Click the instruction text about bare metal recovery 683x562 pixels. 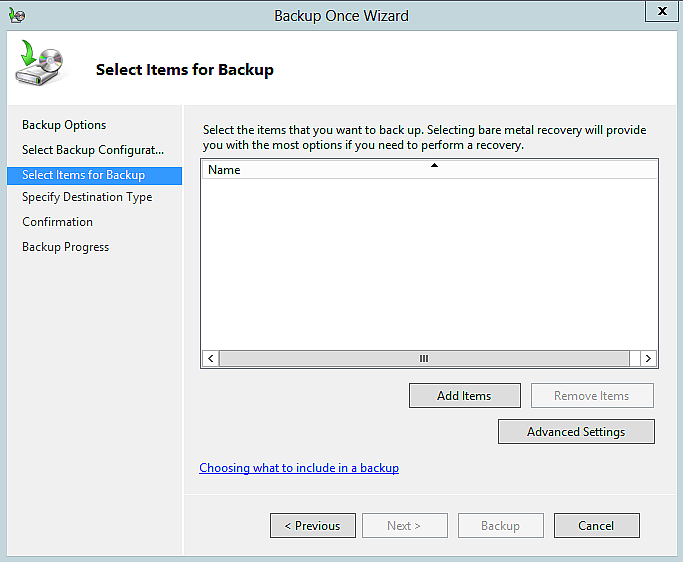424,137
